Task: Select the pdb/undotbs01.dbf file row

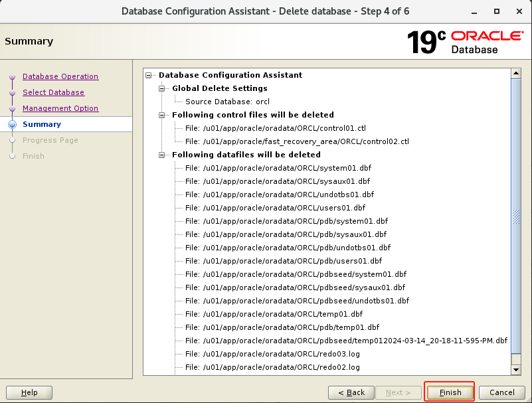Action: coord(288,248)
